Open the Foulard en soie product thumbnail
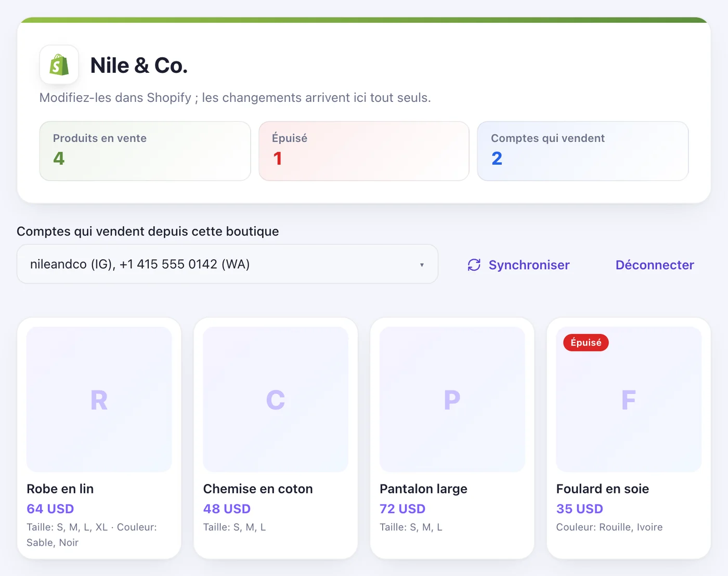This screenshot has width=728, height=576. 629,399
